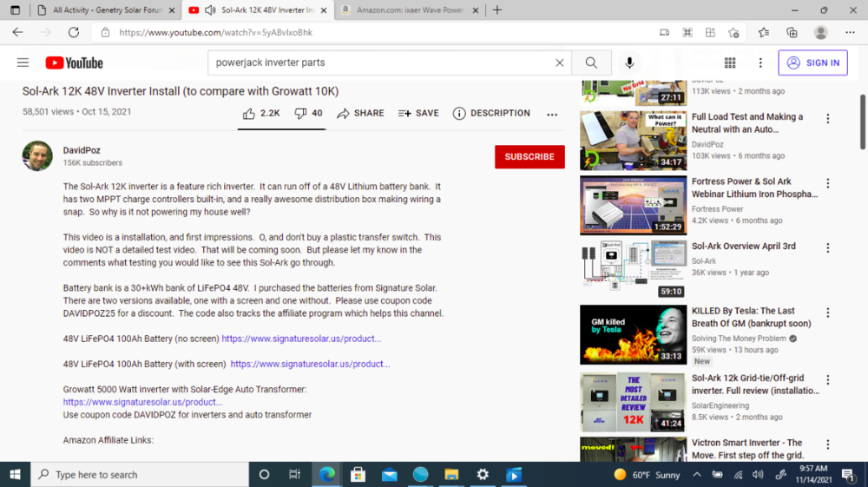868x487 pixels.
Task: Open Sol-Ark Overview April 3rd thumbnail
Action: 634,270
